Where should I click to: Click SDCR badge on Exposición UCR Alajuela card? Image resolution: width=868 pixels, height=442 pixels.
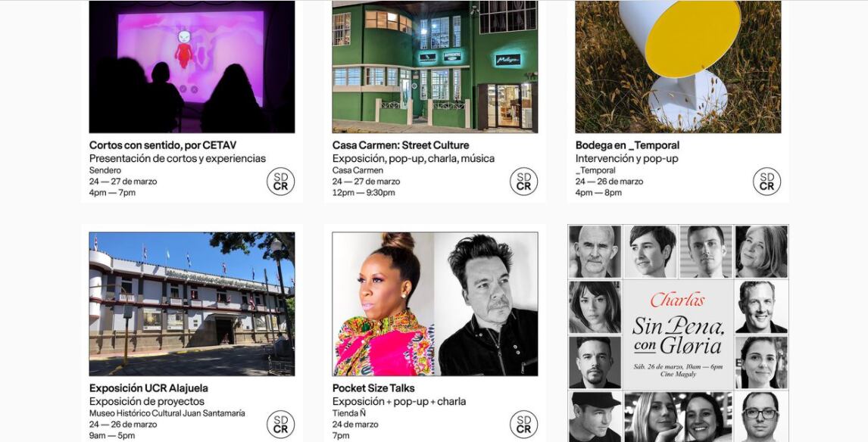coord(281,425)
